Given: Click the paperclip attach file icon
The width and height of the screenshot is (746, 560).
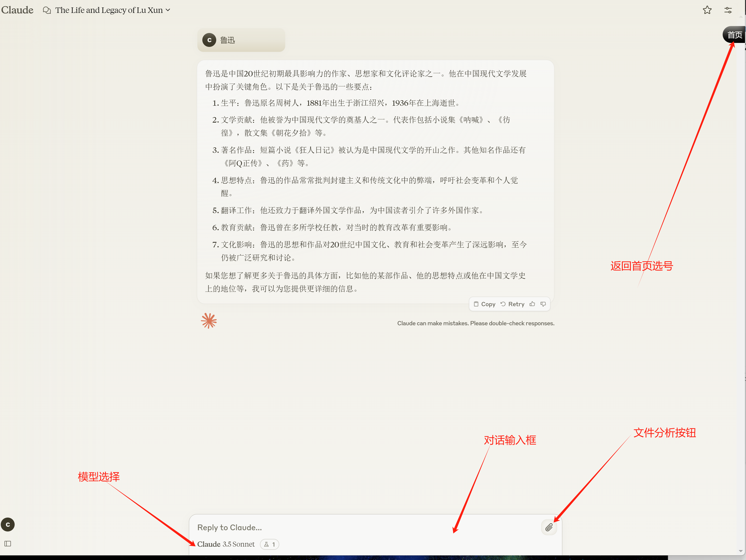Looking at the screenshot, I should [549, 527].
